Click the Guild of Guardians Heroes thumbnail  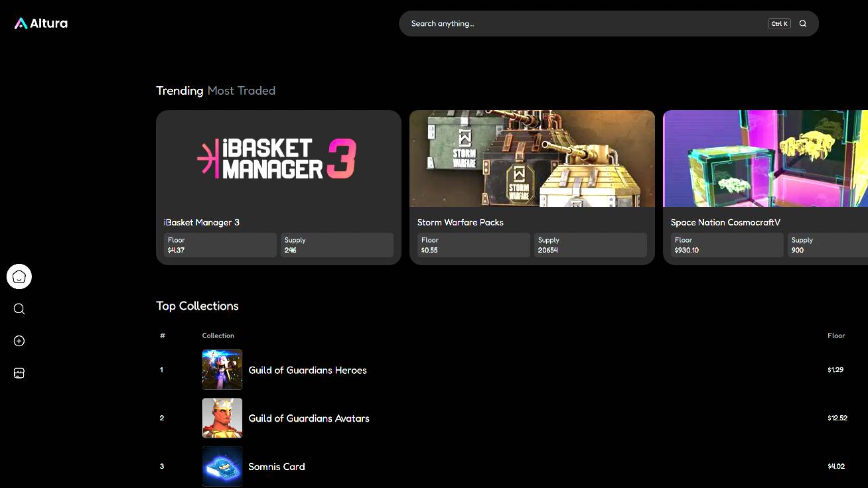click(222, 370)
